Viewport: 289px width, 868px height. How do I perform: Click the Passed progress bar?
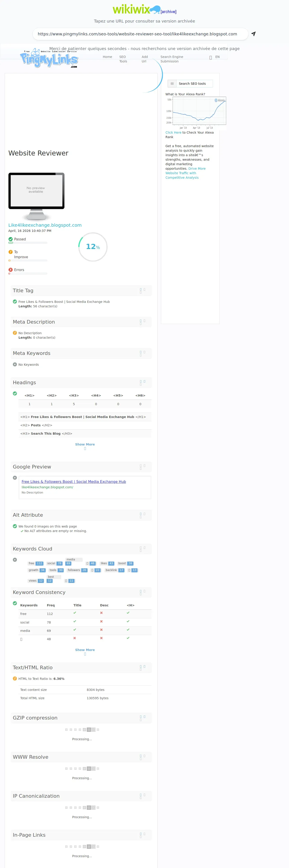pos(28,243)
